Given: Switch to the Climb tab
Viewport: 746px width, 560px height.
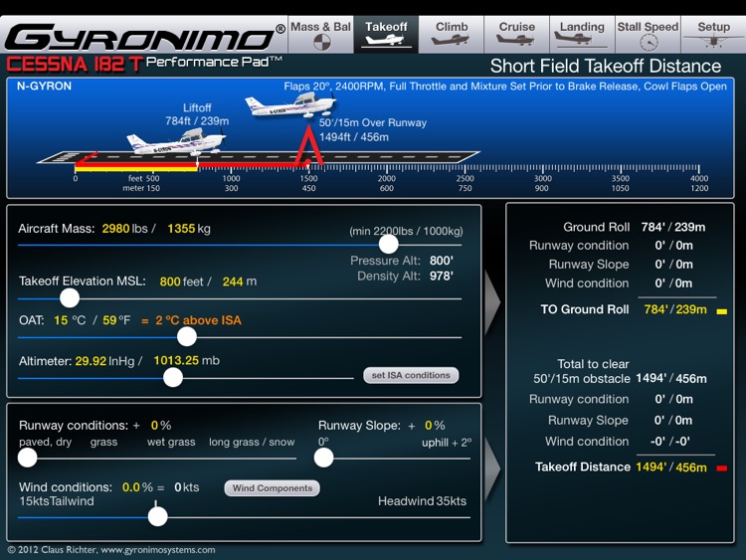Looking at the screenshot, I should tap(451, 34).
